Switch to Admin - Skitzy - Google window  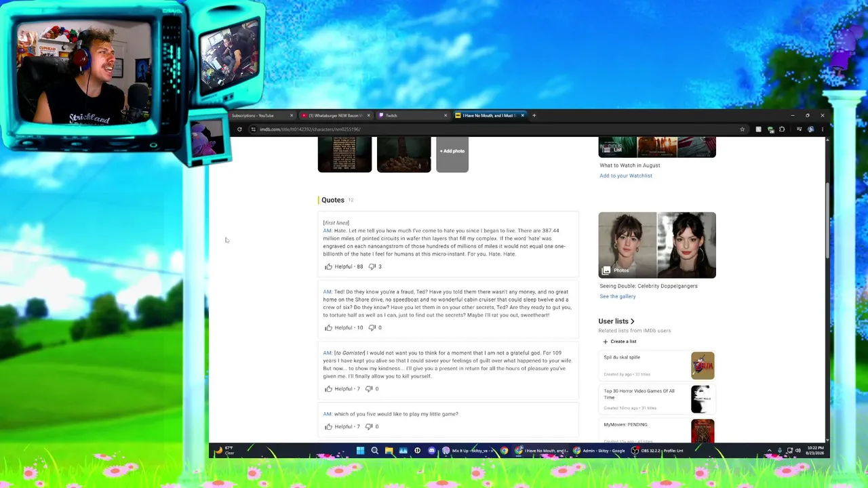click(599, 451)
